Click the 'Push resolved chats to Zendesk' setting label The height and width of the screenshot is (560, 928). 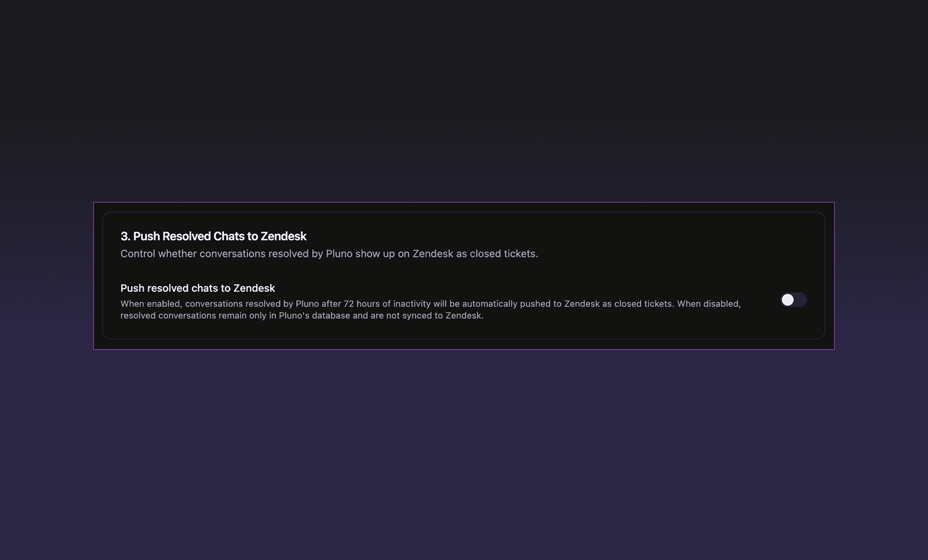[x=198, y=288]
